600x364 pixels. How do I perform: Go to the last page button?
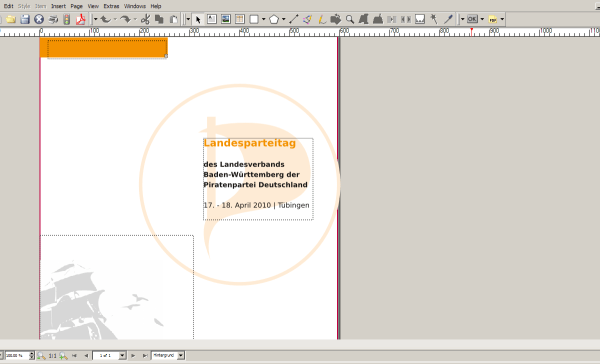pyautogui.click(x=145, y=356)
